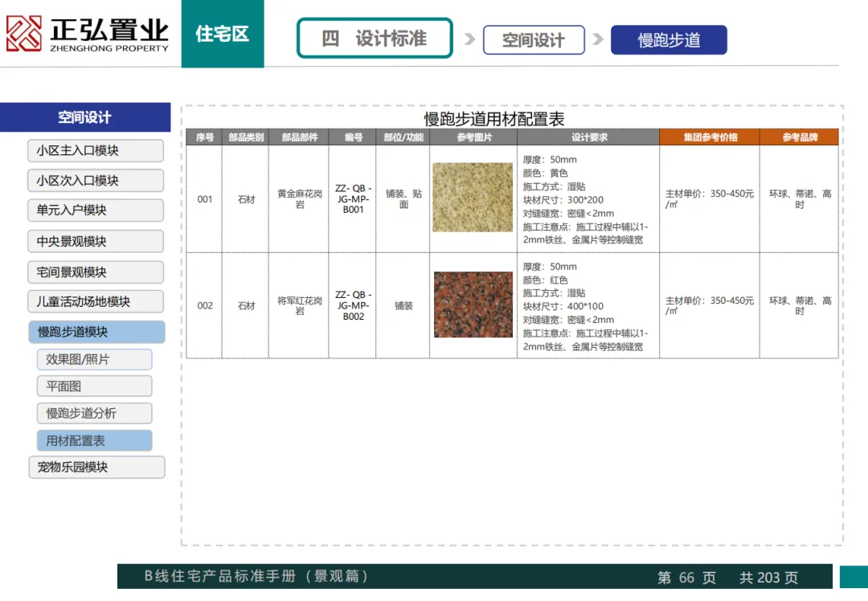Open the 平面图 sub-item
Screen dimensions: 868x601
pyautogui.click(x=95, y=386)
